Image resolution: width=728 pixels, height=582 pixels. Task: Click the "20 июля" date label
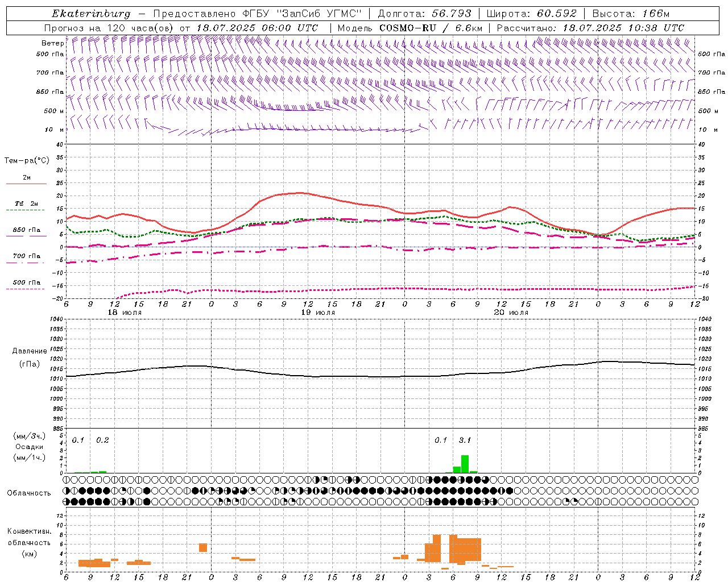click(511, 313)
